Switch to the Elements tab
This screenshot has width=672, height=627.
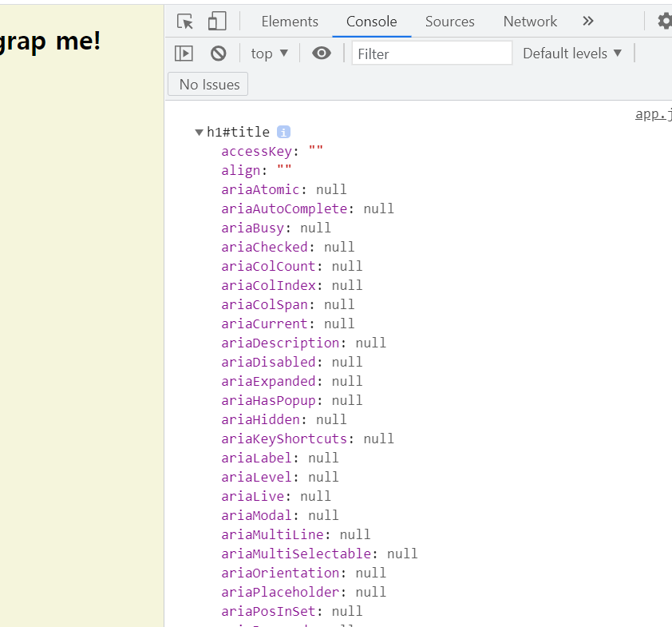(290, 22)
